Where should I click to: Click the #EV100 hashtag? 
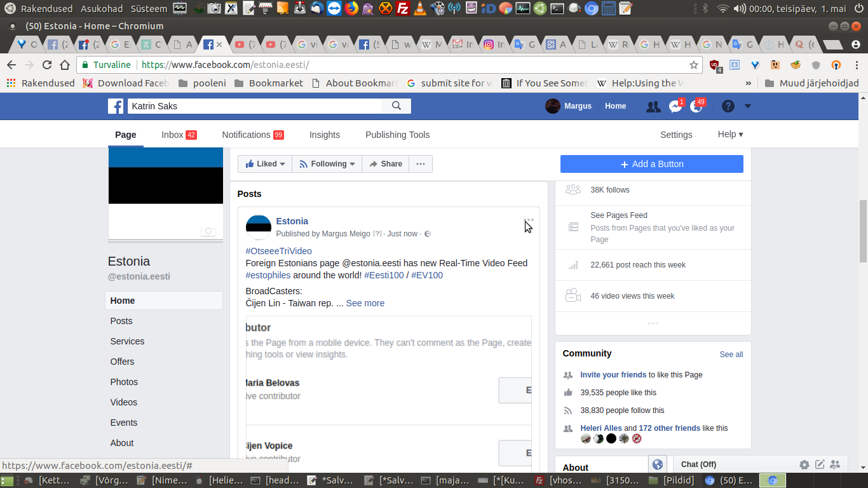pyautogui.click(x=427, y=275)
